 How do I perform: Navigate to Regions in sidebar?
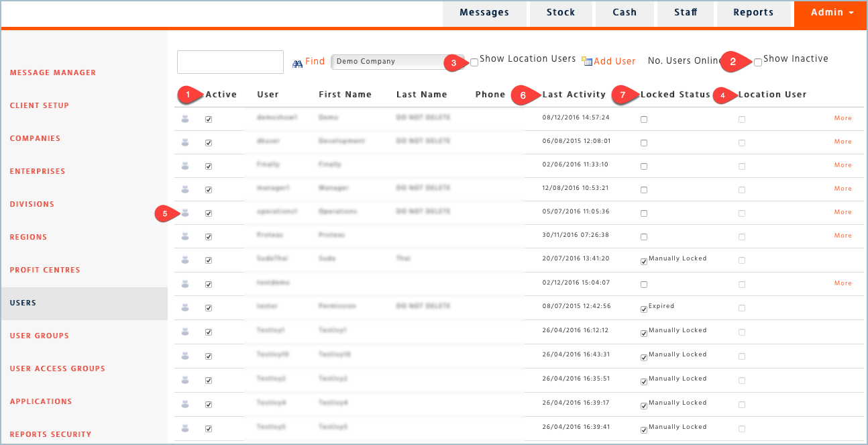coord(28,237)
